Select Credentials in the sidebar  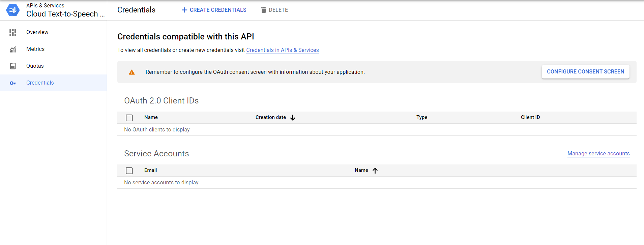click(53, 83)
